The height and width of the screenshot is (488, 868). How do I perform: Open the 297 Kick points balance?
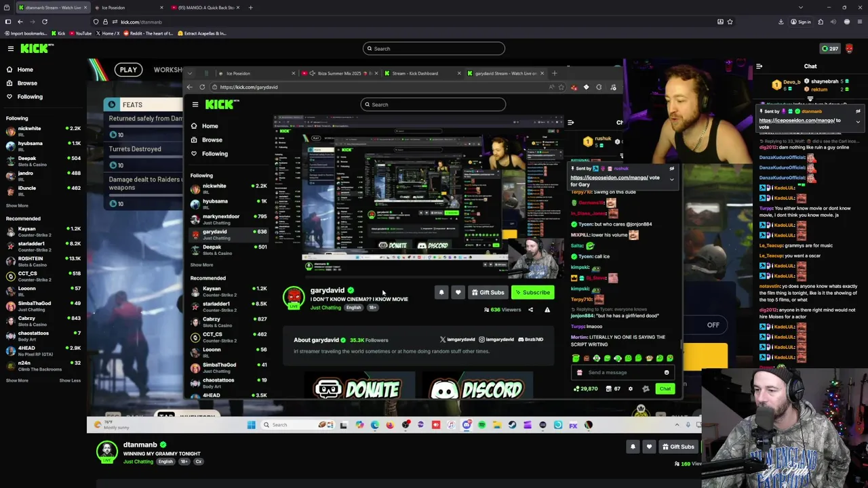pyautogui.click(x=830, y=49)
